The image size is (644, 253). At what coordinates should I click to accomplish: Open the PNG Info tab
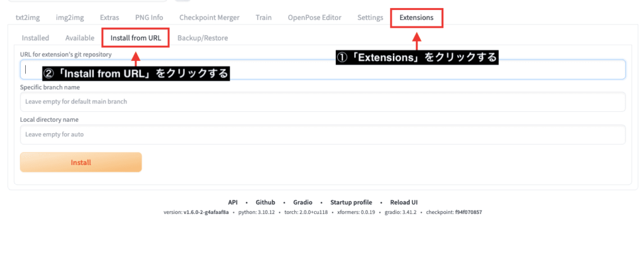pos(149,17)
